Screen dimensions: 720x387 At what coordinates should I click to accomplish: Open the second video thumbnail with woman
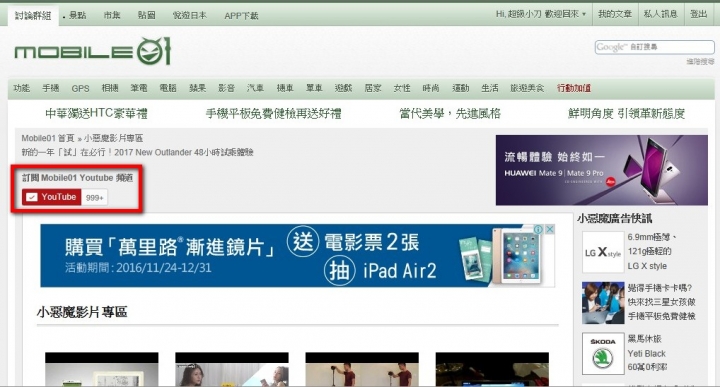pyautogui.click(x=232, y=370)
